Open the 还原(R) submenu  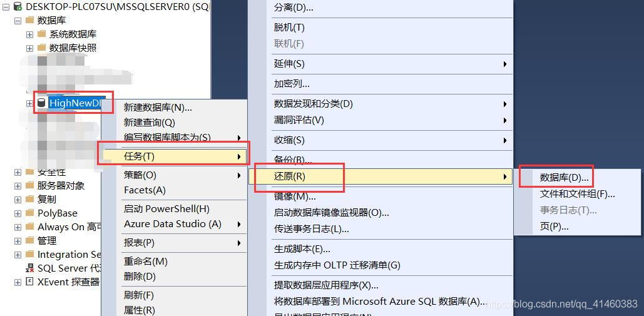tap(381, 176)
